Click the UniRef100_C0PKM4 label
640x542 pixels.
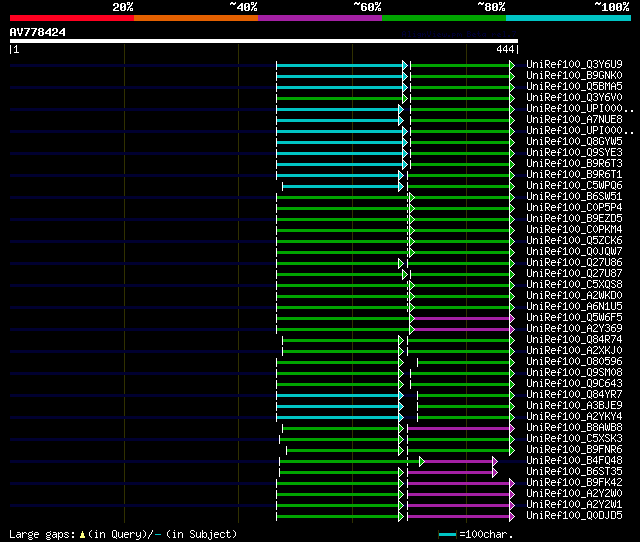tap(574, 229)
